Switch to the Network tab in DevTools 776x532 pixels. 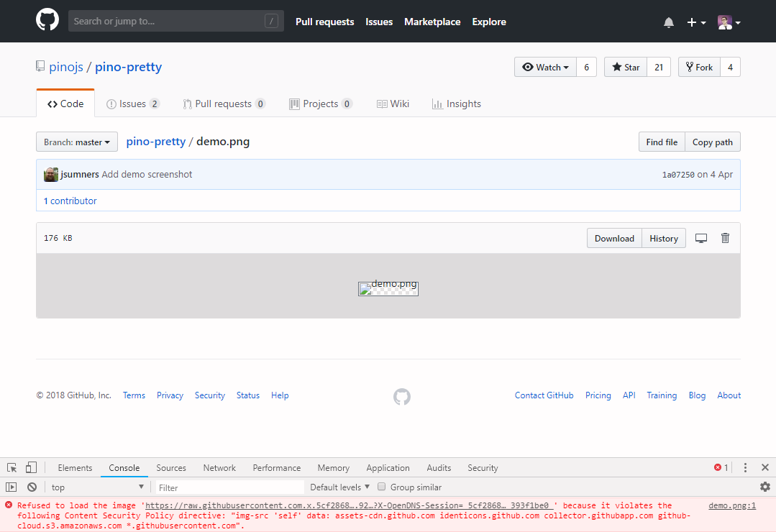click(219, 467)
